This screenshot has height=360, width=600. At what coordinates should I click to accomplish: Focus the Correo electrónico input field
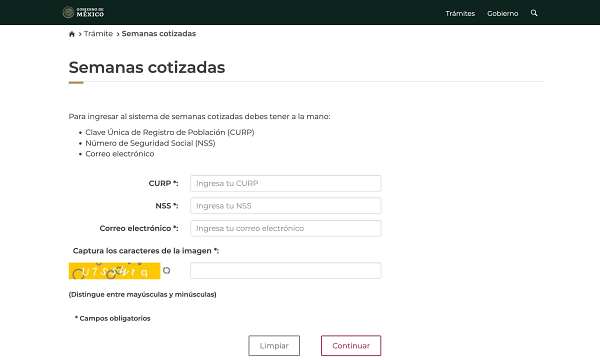pyautogui.click(x=286, y=228)
